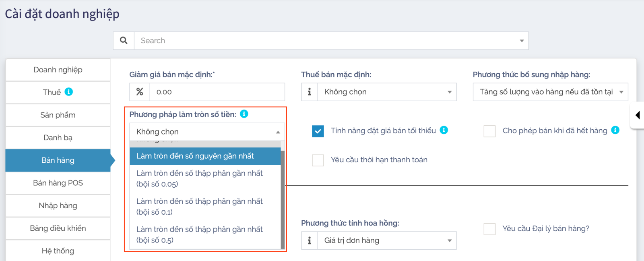Click info icon beside Phương pháp làm tròn số tiền
Image resolution: width=644 pixels, height=261 pixels.
tap(244, 114)
